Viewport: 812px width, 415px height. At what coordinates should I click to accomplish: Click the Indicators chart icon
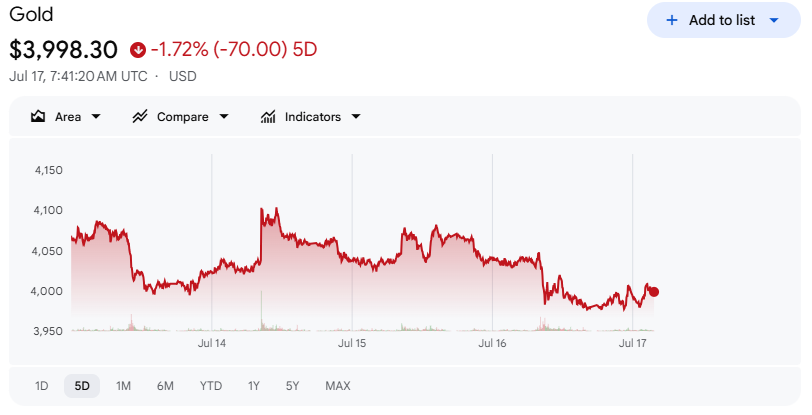[268, 117]
